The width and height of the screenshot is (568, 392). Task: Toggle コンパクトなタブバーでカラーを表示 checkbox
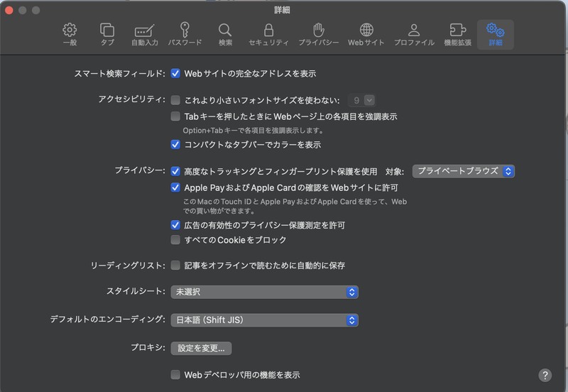(175, 144)
